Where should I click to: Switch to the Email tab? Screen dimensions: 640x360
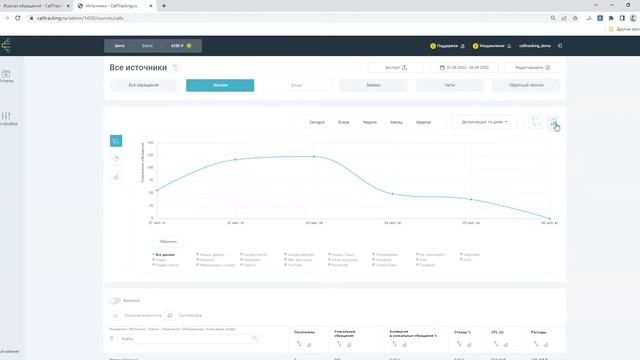(x=296, y=85)
